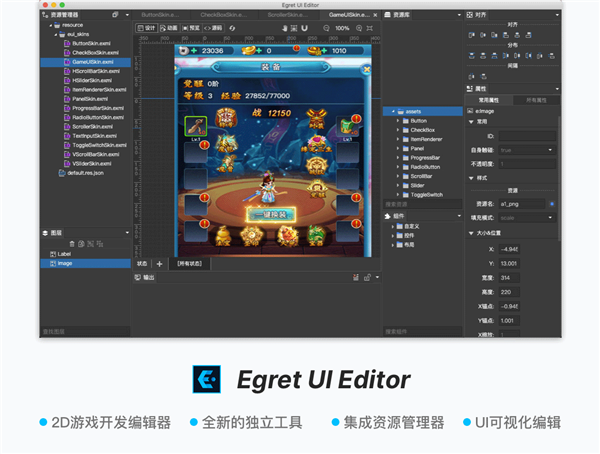Clear output panel icon
The height and width of the screenshot is (454, 600).
(x=356, y=278)
